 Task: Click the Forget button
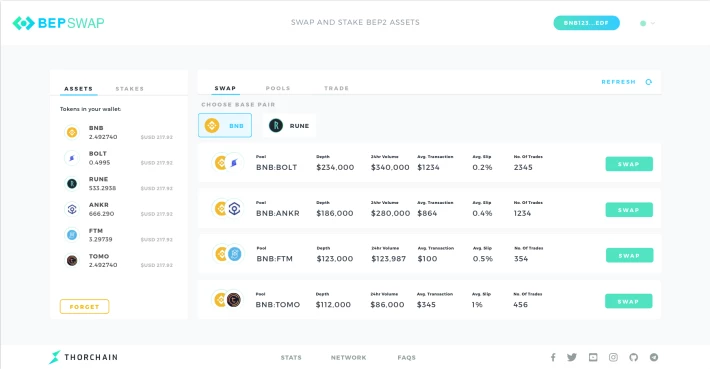85,307
